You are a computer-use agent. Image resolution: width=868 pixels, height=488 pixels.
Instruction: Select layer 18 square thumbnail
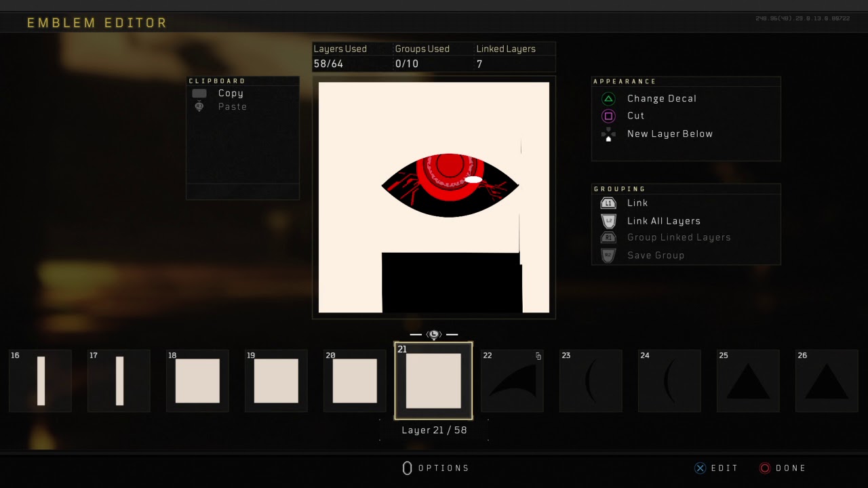point(197,381)
